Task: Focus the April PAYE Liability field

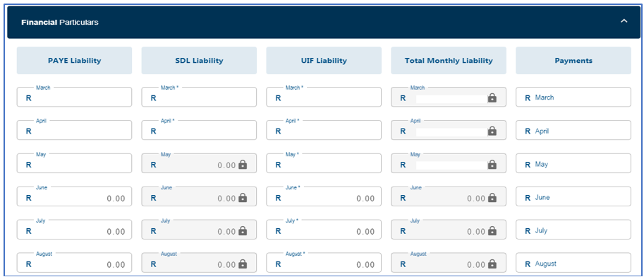Action: [x=74, y=131]
